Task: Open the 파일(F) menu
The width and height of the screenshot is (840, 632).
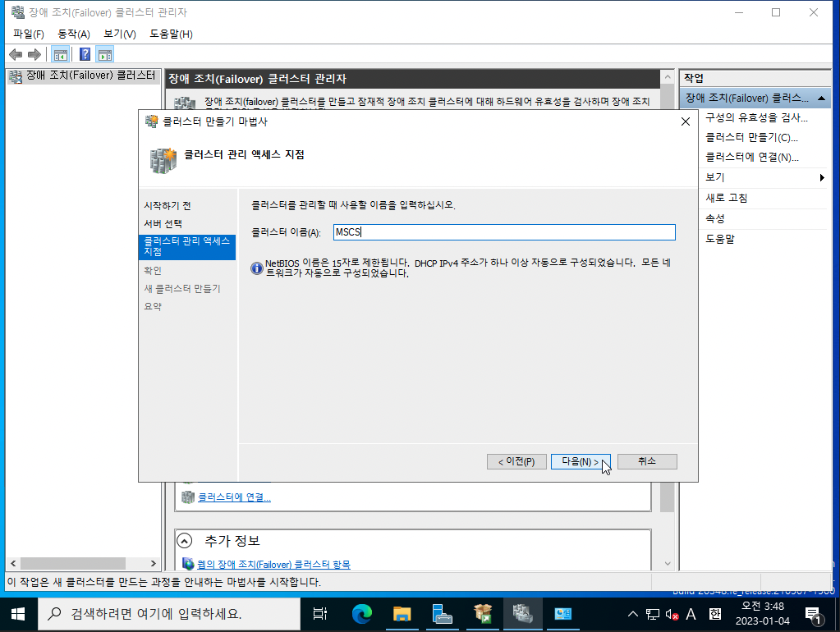Action: click(x=29, y=34)
